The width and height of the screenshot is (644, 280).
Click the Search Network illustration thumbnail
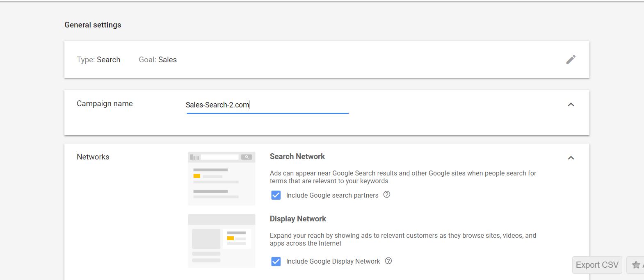click(x=222, y=178)
